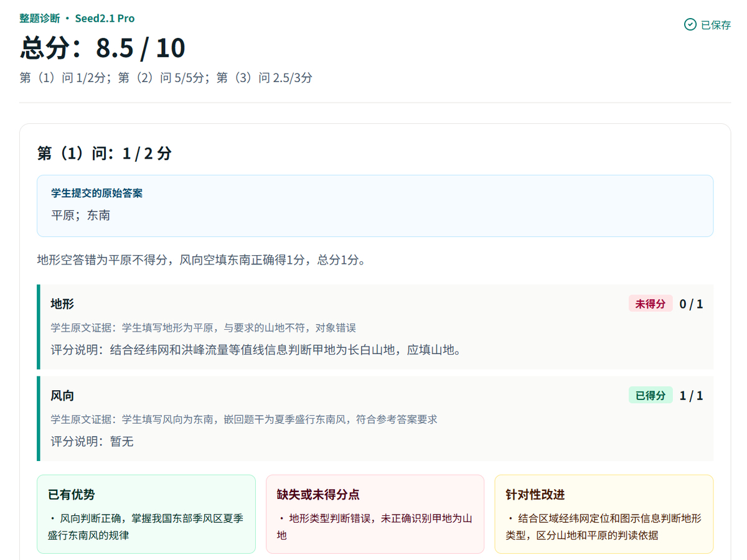Click the 评分说明：暂无 line
The width and height of the screenshot is (747, 560).
tap(92, 441)
